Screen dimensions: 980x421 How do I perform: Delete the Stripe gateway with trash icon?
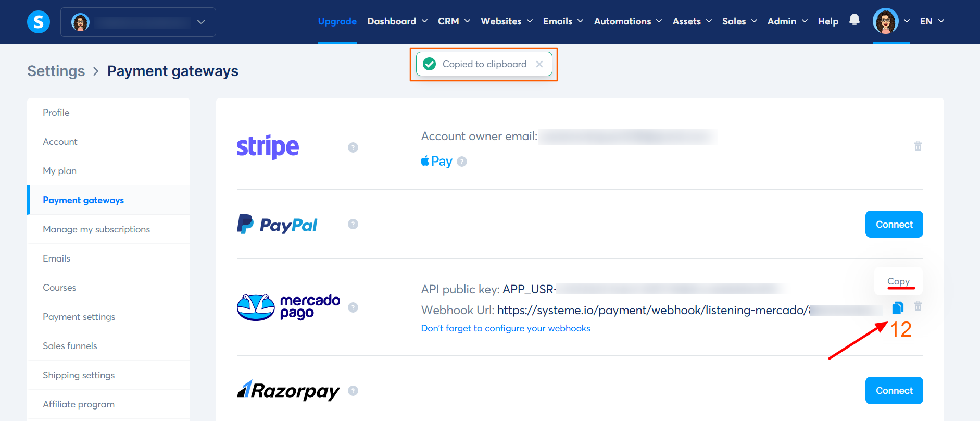coord(918,146)
